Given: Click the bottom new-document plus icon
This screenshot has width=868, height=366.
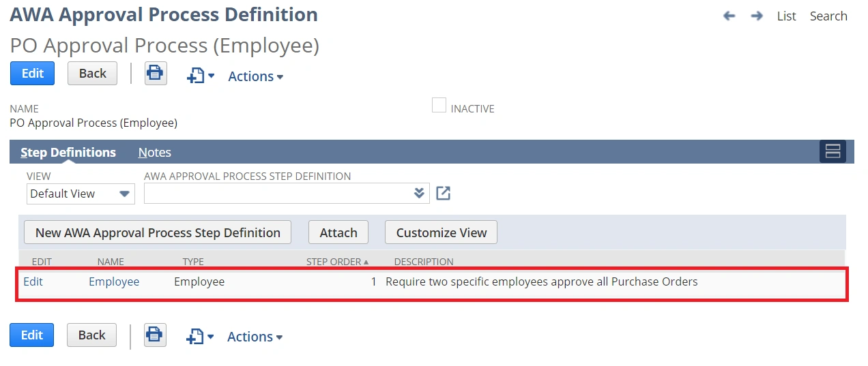Looking at the screenshot, I should pyautogui.click(x=196, y=337).
